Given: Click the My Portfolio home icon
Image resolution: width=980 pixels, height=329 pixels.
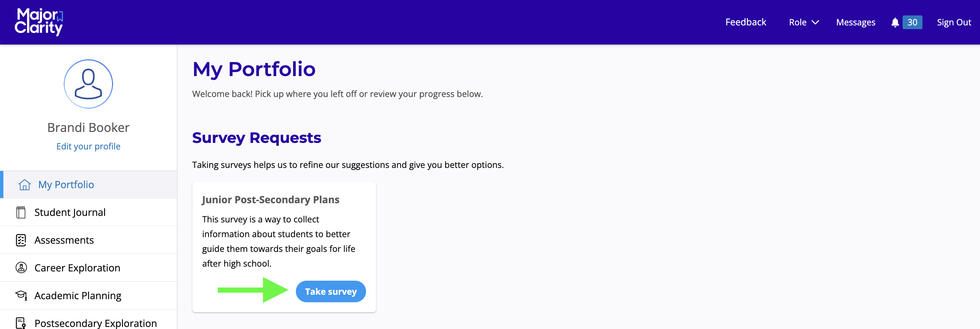Looking at the screenshot, I should [25, 185].
